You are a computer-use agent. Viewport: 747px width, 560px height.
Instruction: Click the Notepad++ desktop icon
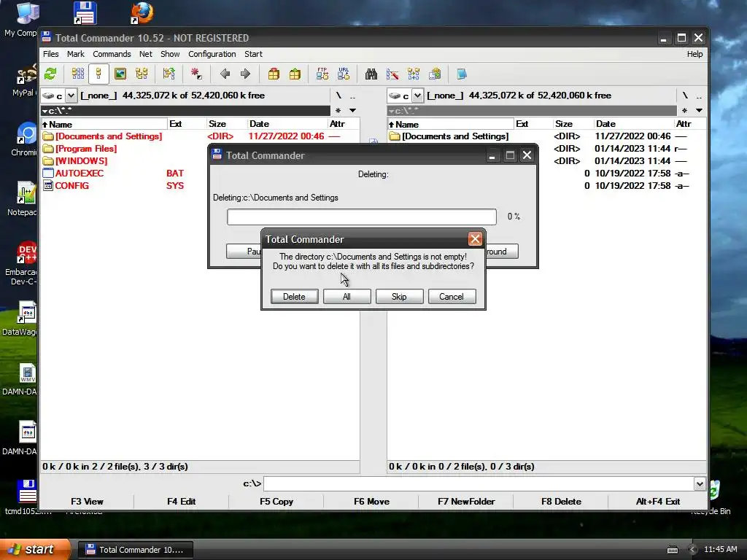(24, 198)
